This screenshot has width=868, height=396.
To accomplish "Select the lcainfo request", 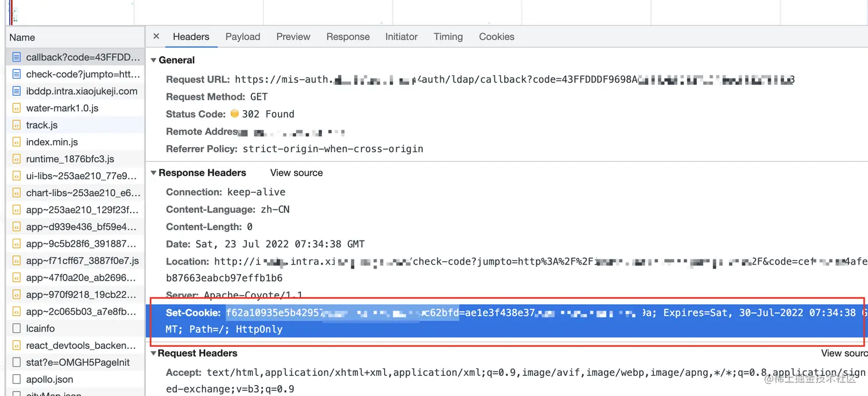I will pyautogui.click(x=75, y=329).
